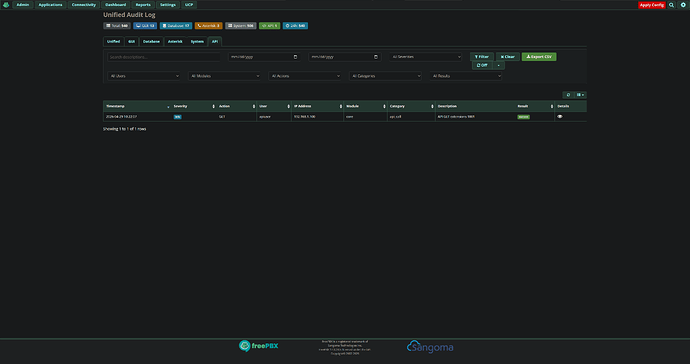690x364 pixels.
Task: Click the green result badge in the row
Action: click(x=523, y=117)
